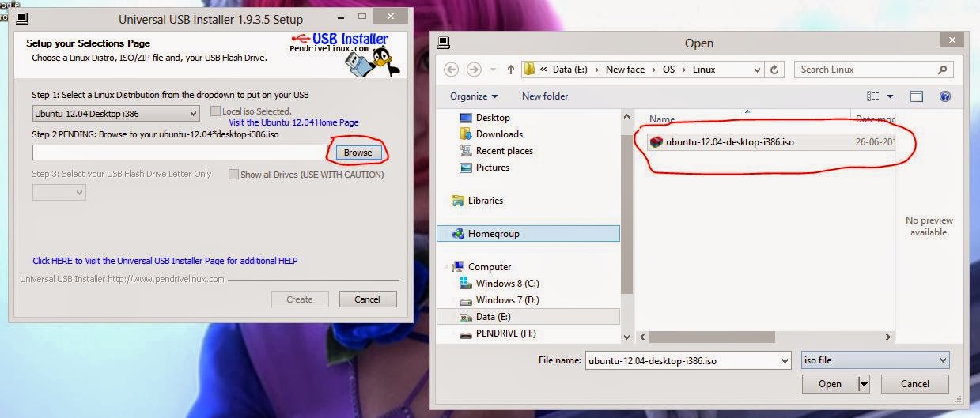Viewport: 980px width, 418px height.
Task: Click the PENDRIVE (H:) drive icon
Action: [466, 333]
